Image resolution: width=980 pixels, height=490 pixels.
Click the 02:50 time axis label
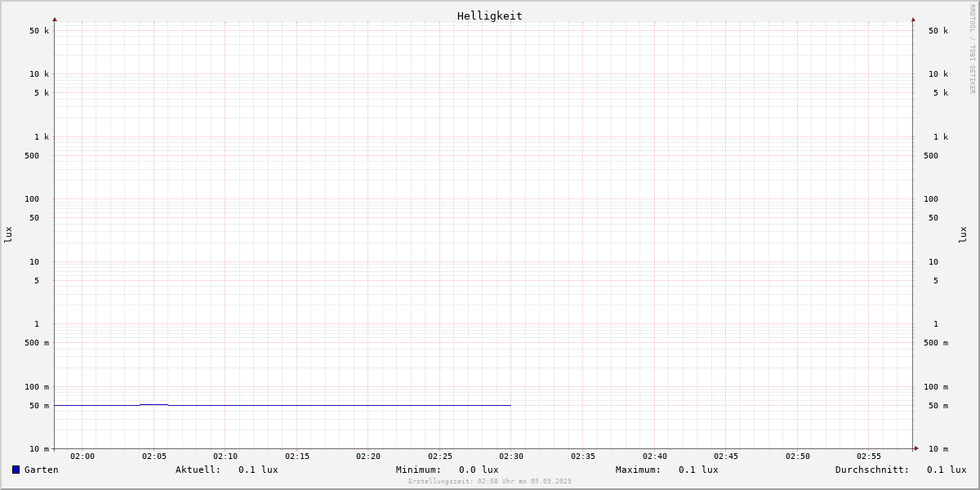tap(798, 457)
